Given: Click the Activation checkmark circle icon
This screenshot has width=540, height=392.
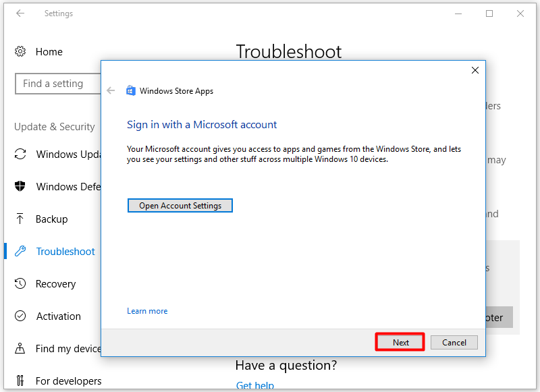Looking at the screenshot, I should [20, 316].
